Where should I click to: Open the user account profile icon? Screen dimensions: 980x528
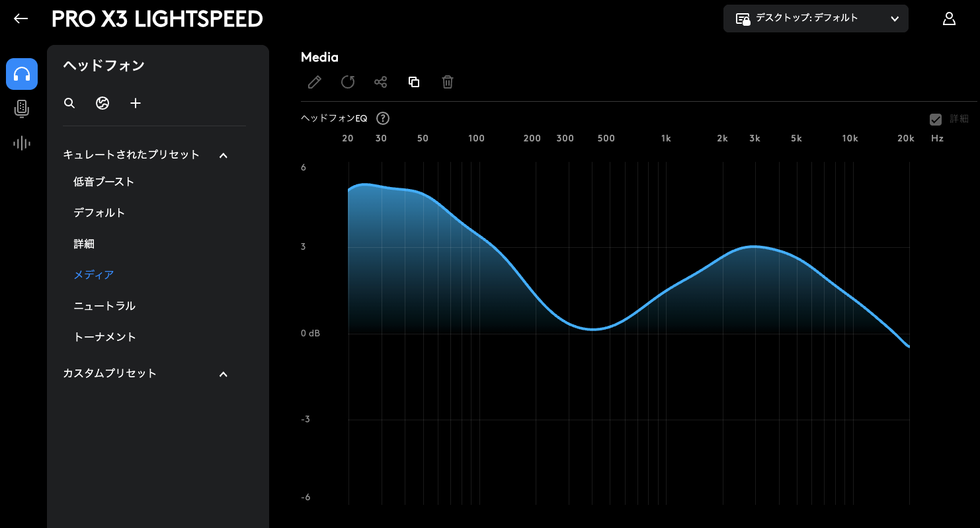tap(949, 19)
